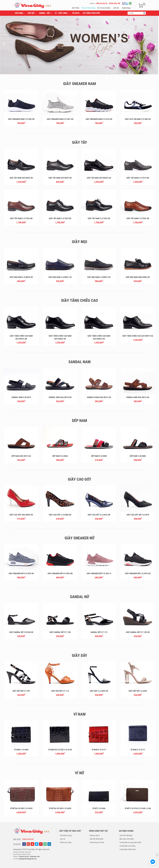This screenshot has width=159, height=868.
Task: Click the search magnifier icon
Action: click(x=144, y=13)
